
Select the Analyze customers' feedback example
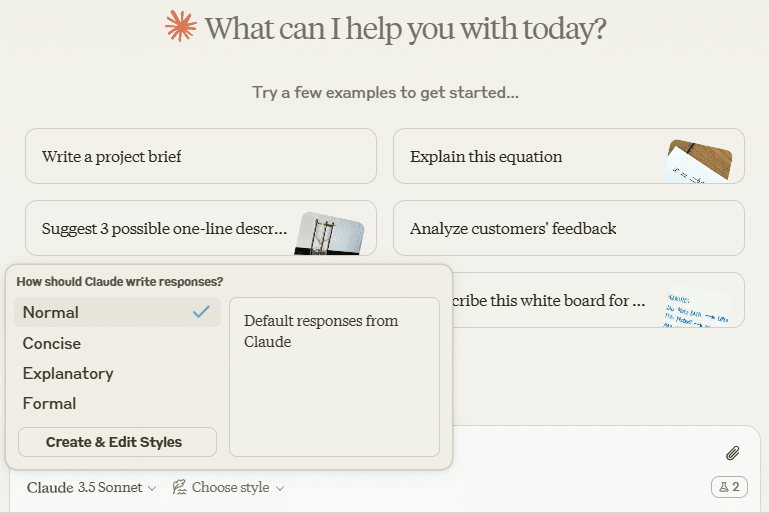[x=568, y=228]
